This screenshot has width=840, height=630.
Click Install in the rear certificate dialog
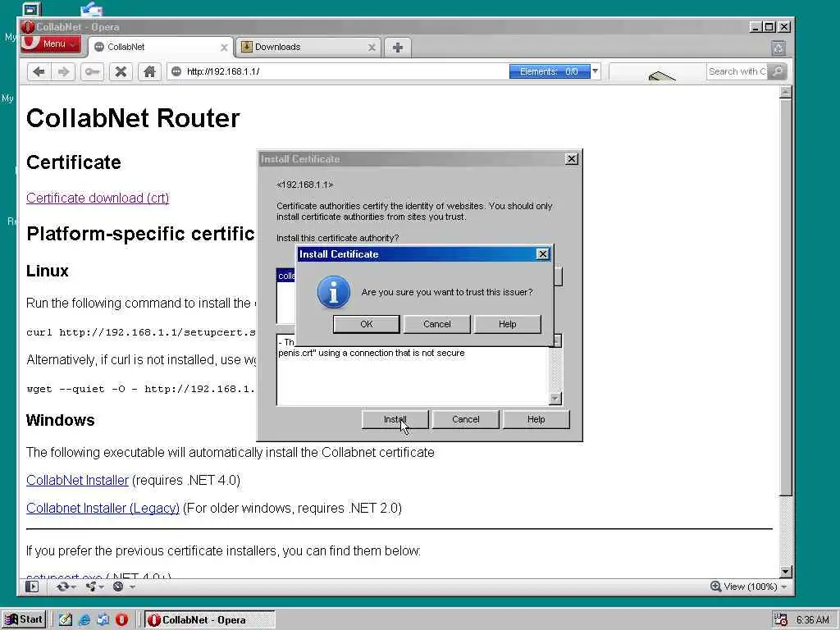click(x=395, y=419)
